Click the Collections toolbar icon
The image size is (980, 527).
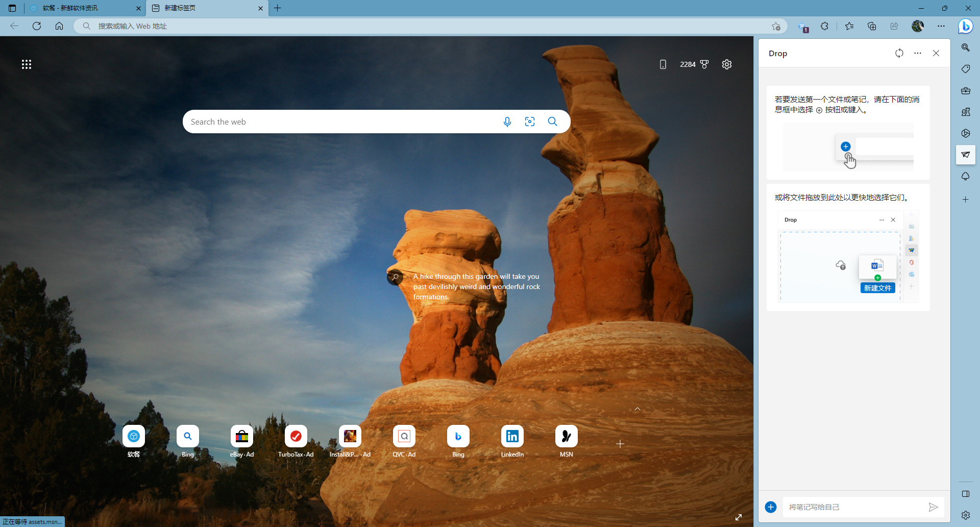[x=872, y=26]
